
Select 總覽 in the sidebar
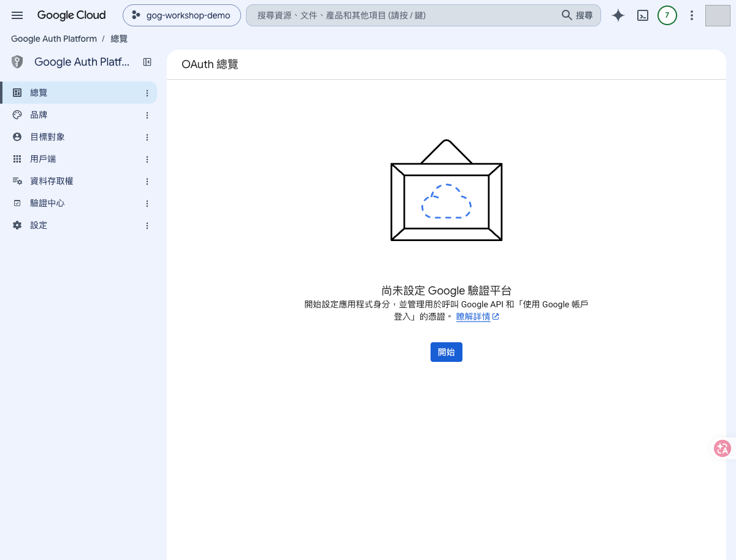[79, 93]
